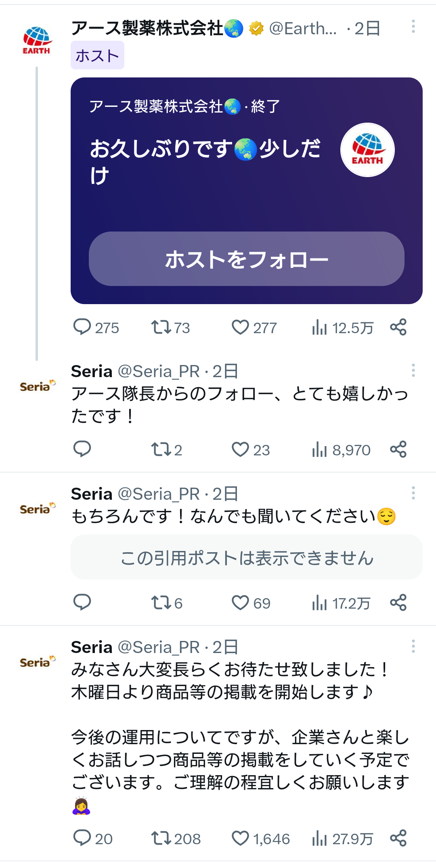Reply to Seria's もちろんです post
The height and width of the screenshot is (868, 436).
82,603
